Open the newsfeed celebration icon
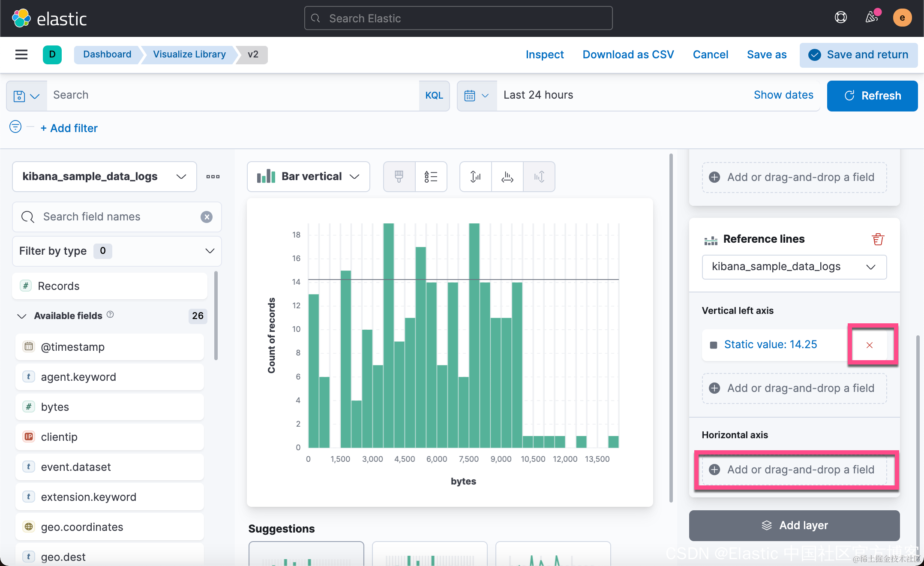Image resolution: width=924 pixels, height=566 pixels. pyautogui.click(x=872, y=18)
